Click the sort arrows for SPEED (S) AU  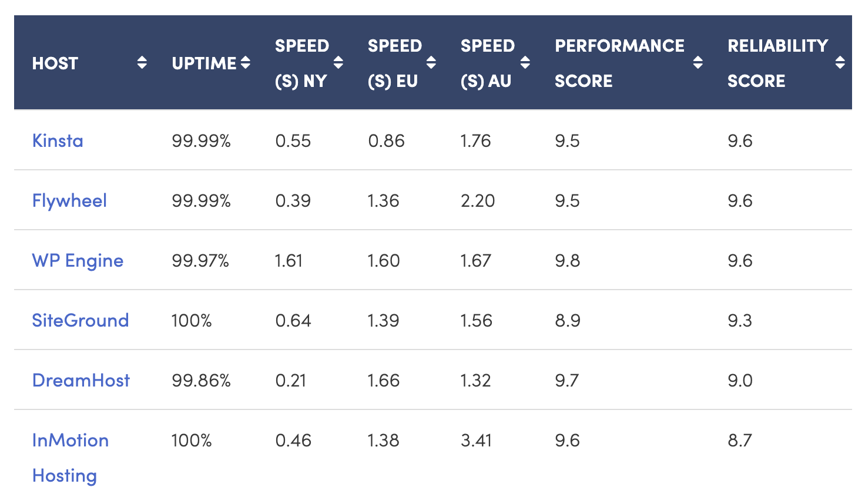tap(525, 63)
